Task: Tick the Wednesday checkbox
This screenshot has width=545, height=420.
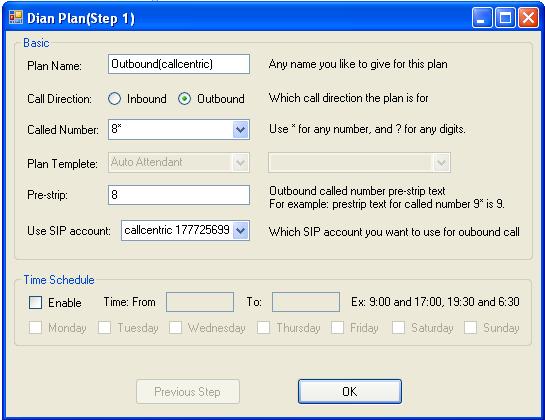Action: pos(176,328)
